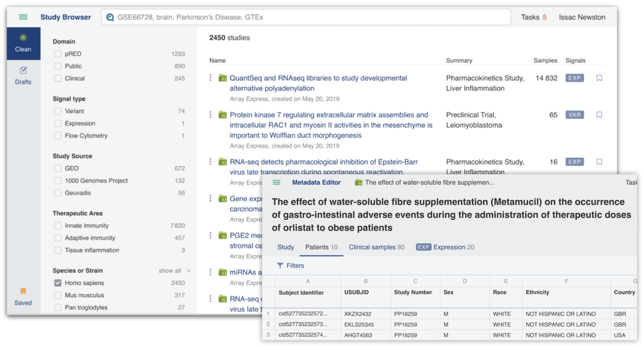Enable the pRED domain checkbox
Viewport: 644px width, 348px height.
tap(57, 54)
